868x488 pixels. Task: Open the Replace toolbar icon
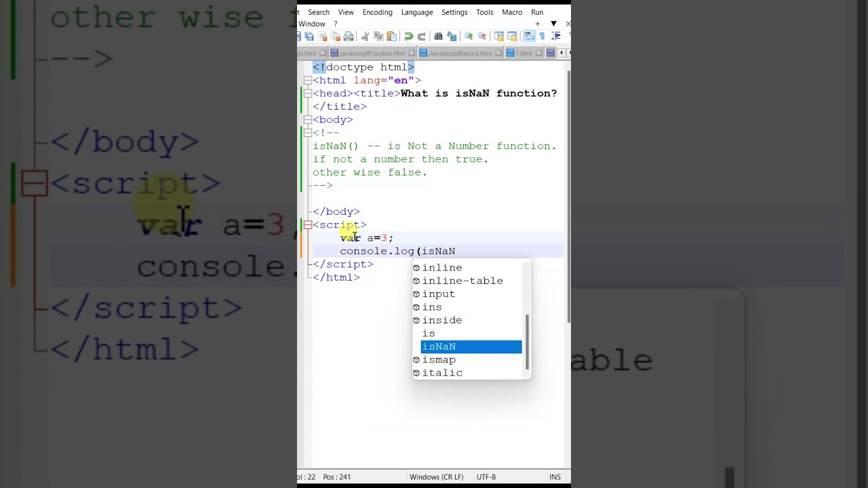click(x=452, y=36)
